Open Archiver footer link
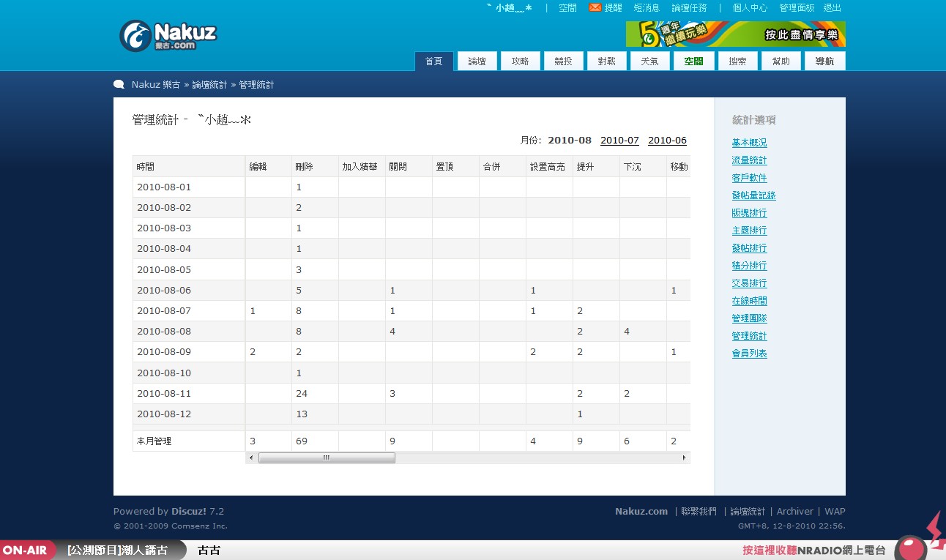 (x=794, y=512)
